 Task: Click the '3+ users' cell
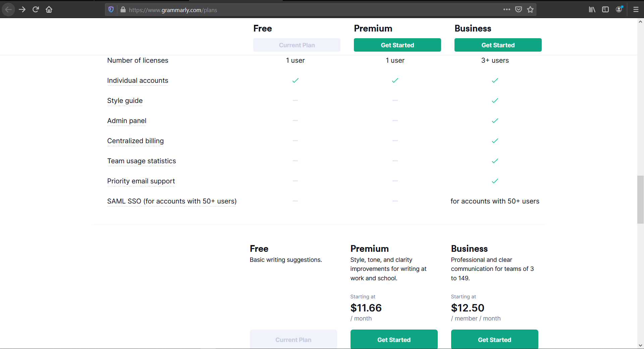click(495, 60)
